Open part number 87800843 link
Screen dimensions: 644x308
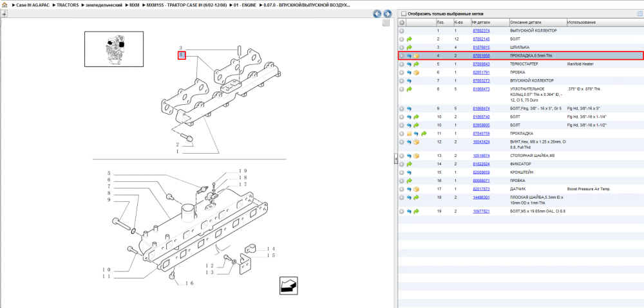click(x=481, y=64)
